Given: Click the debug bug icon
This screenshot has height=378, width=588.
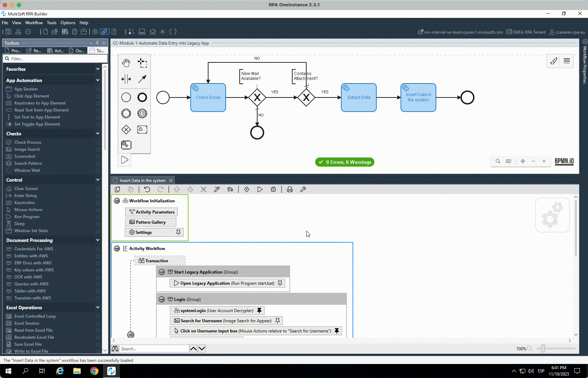Looking at the screenshot, I should 273,189.
